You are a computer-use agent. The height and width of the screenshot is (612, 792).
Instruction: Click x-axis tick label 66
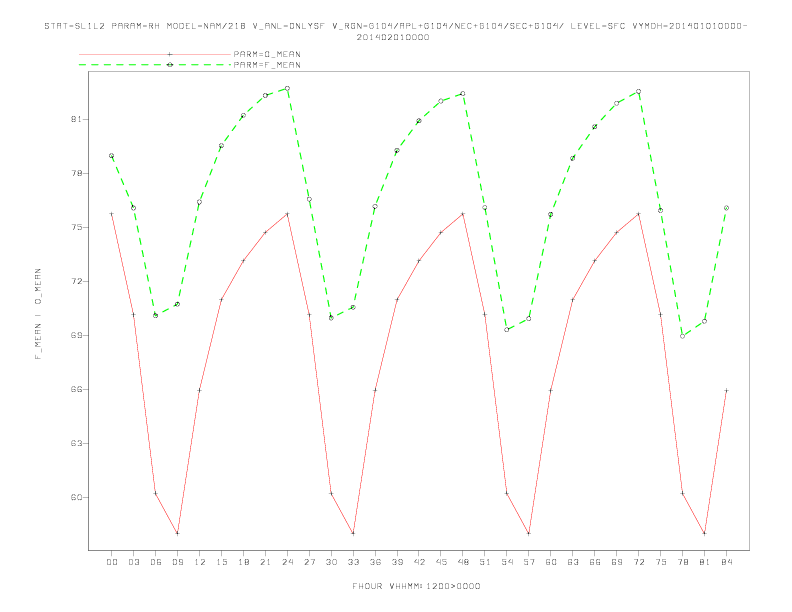pyautogui.click(x=595, y=562)
